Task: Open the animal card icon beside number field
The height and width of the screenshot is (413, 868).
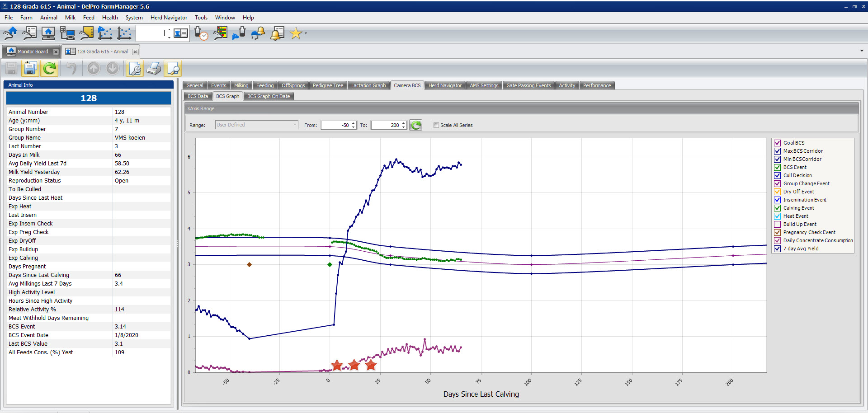Action: 181,33
